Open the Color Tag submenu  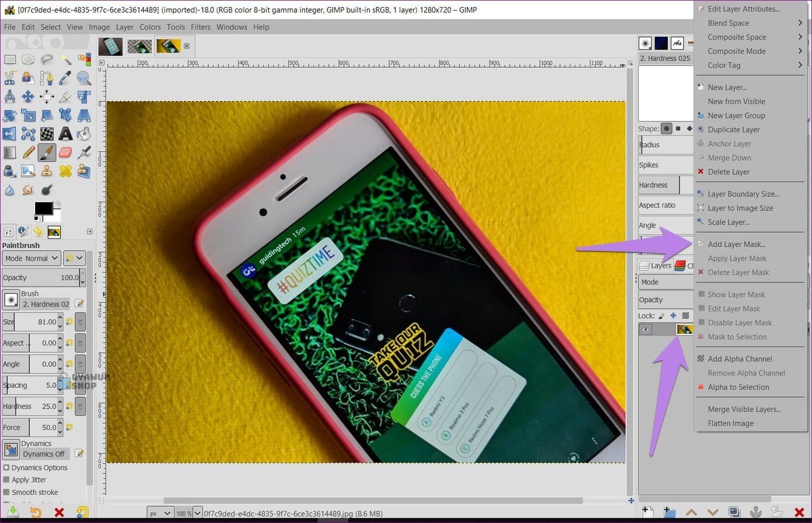(751, 65)
